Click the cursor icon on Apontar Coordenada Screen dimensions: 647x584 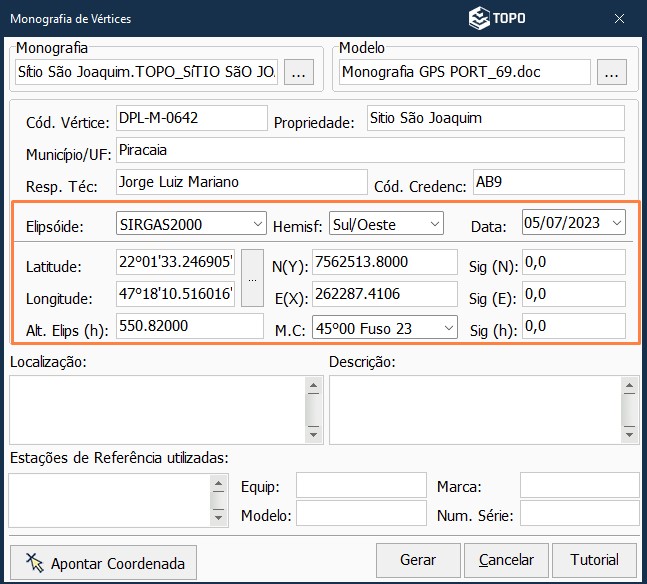[x=35, y=563]
